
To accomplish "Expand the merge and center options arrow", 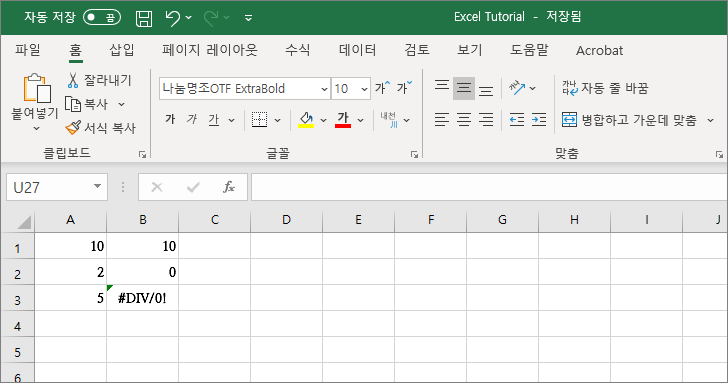I will (710, 121).
